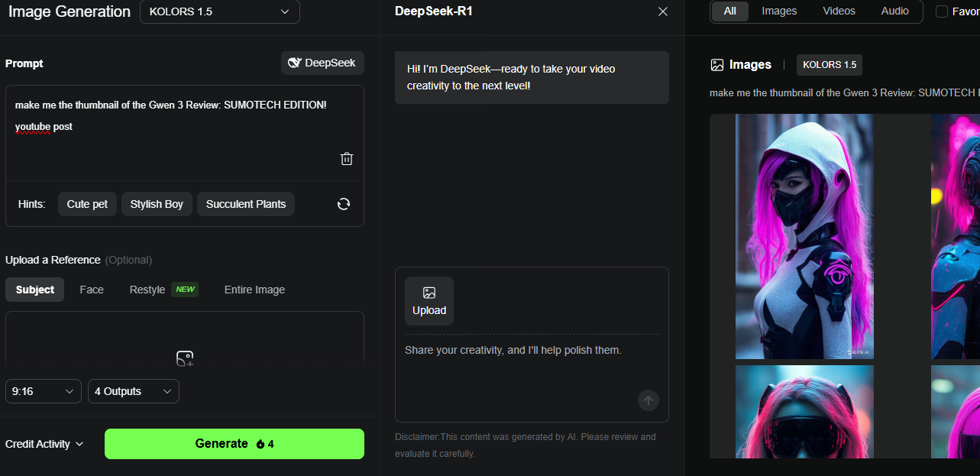Toggle the Favorites checkbox
980x476 pixels.
(942, 11)
